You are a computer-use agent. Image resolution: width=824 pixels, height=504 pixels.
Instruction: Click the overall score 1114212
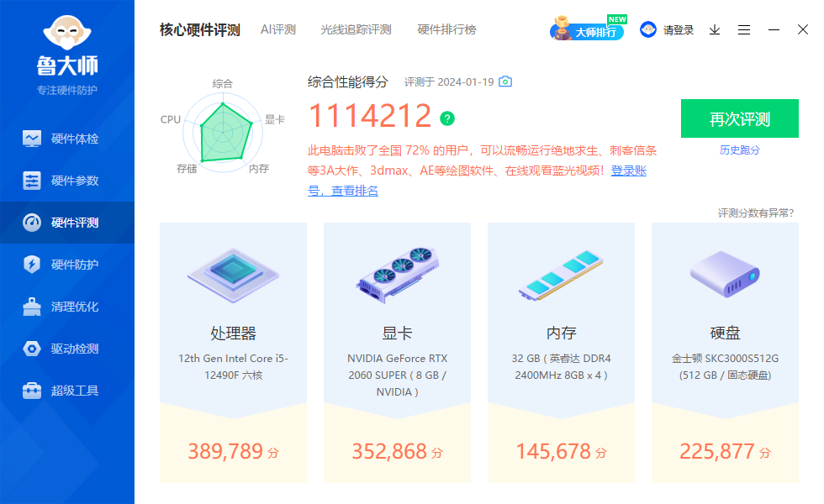coord(371,116)
